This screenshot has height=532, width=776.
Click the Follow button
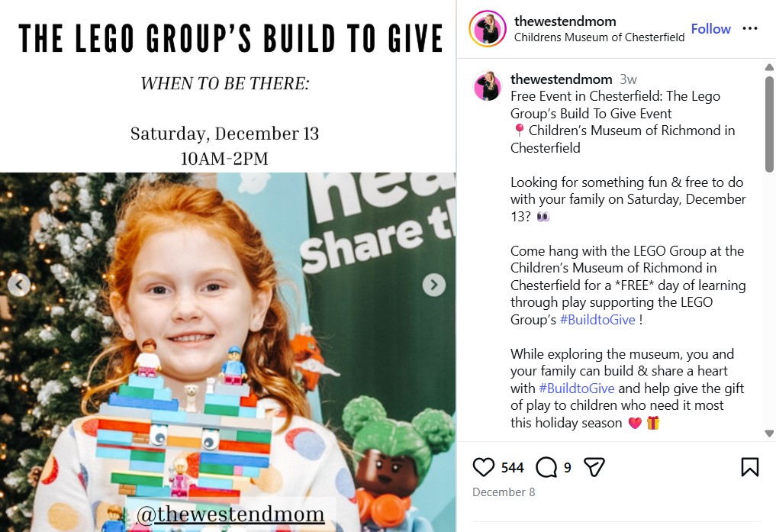(710, 29)
